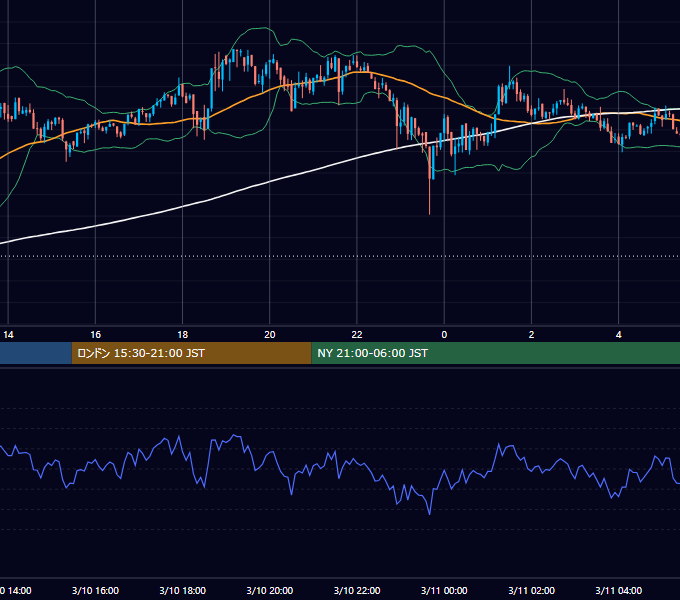This screenshot has height=600, width=680.
Task: Click the '16' hour label on price chart axis
Action: coord(95,335)
